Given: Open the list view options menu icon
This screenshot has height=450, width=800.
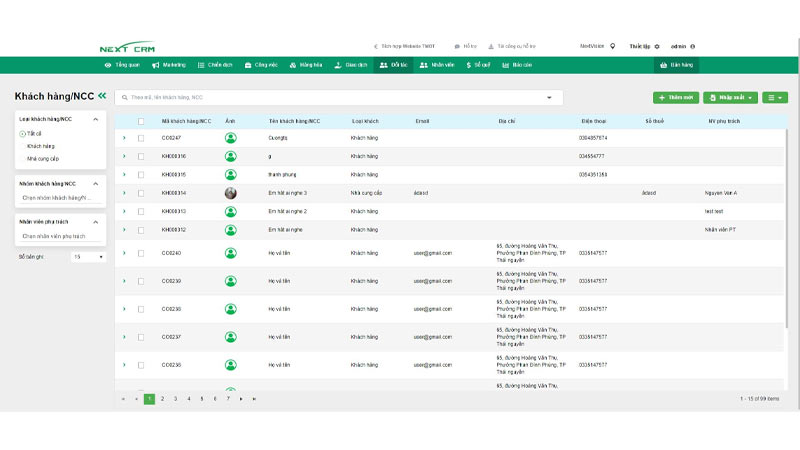Looking at the screenshot, I should (x=774, y=98).
